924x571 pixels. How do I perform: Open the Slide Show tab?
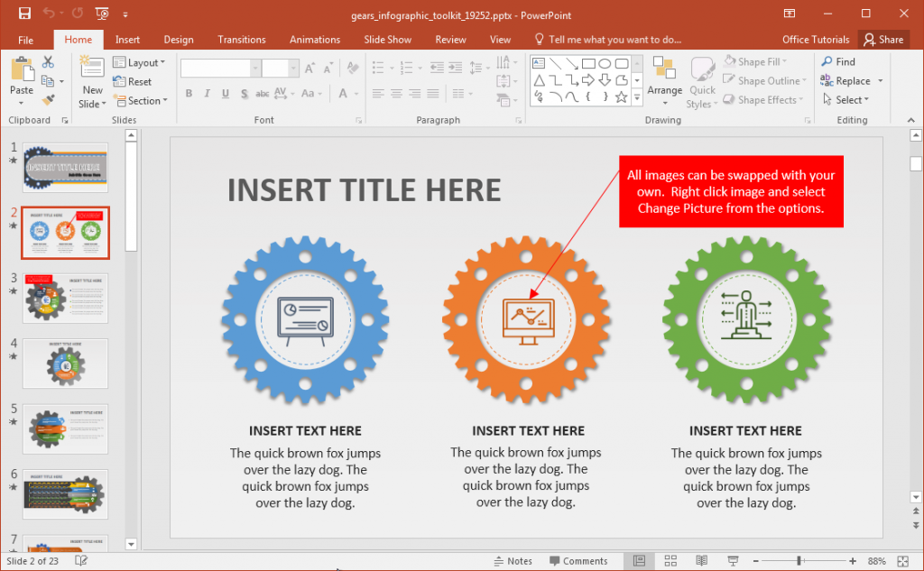tap(387, 39)
